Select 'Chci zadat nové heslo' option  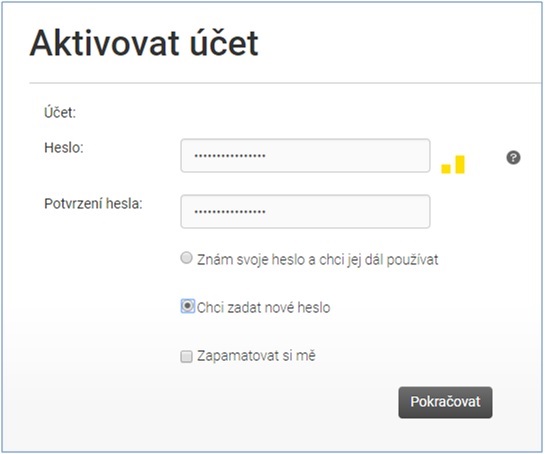pos(187,306)
